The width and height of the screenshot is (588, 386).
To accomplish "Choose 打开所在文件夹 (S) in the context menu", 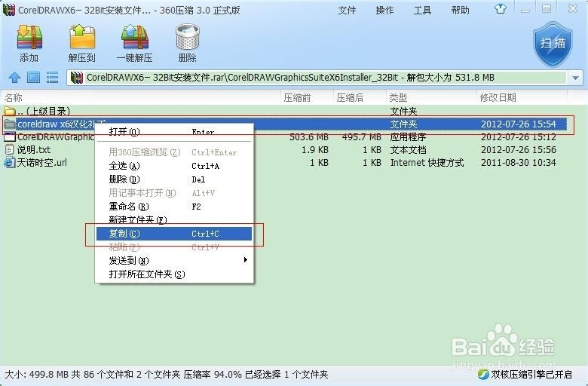I will tap(174, 274).
